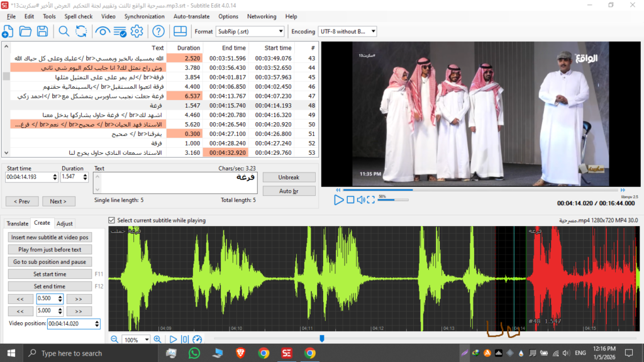Click the Save disk icon in toolbar
Viewport: 644px width, 362px height.
43,31
